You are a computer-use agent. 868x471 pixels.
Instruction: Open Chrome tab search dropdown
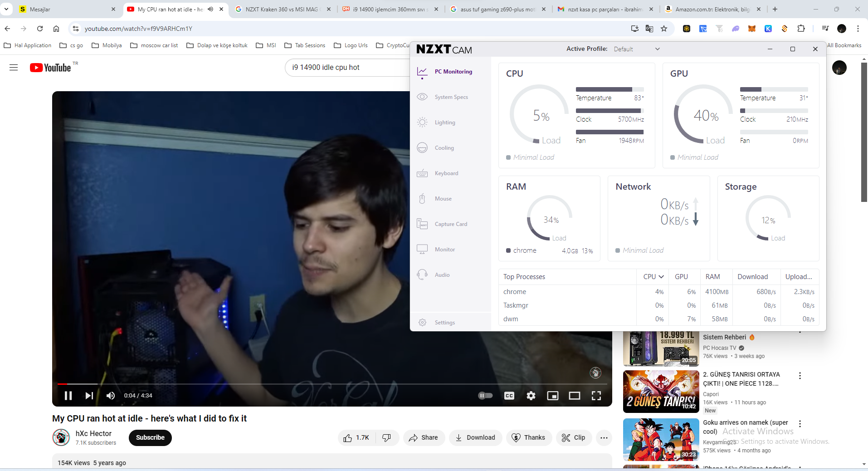click(6, 9)
